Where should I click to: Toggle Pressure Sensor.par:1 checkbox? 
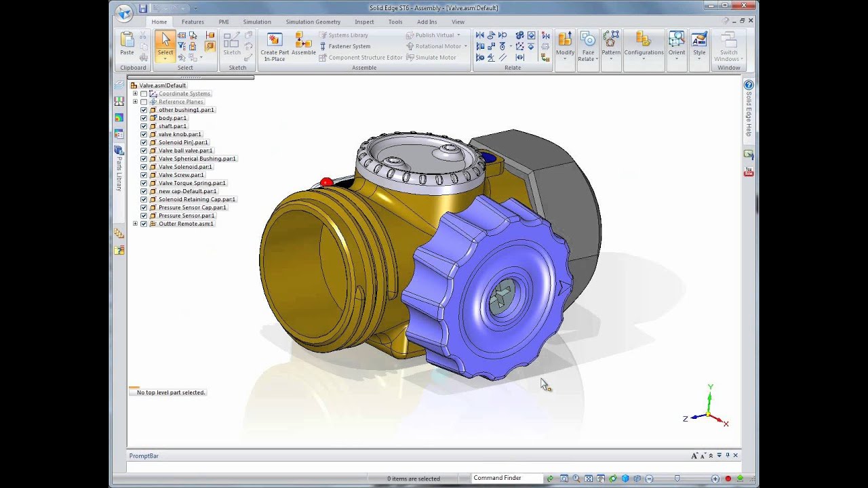pos(144,216)
